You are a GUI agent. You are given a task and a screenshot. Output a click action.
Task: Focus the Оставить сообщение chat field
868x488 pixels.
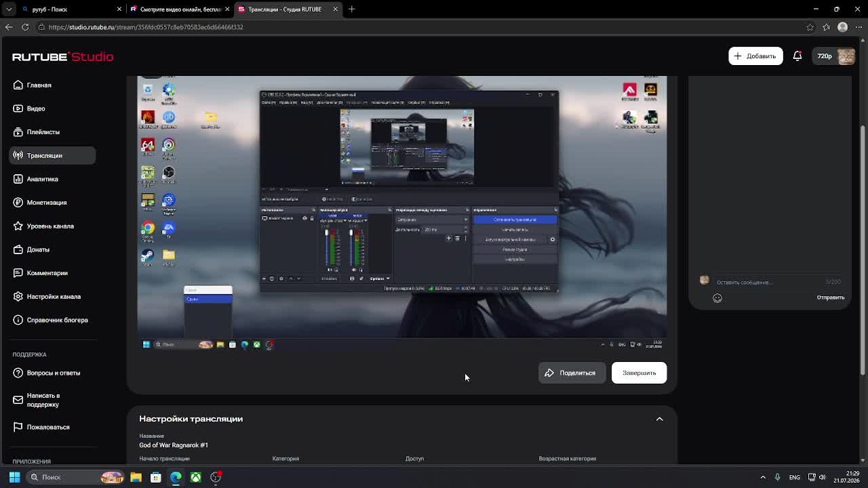pos(766,282)
